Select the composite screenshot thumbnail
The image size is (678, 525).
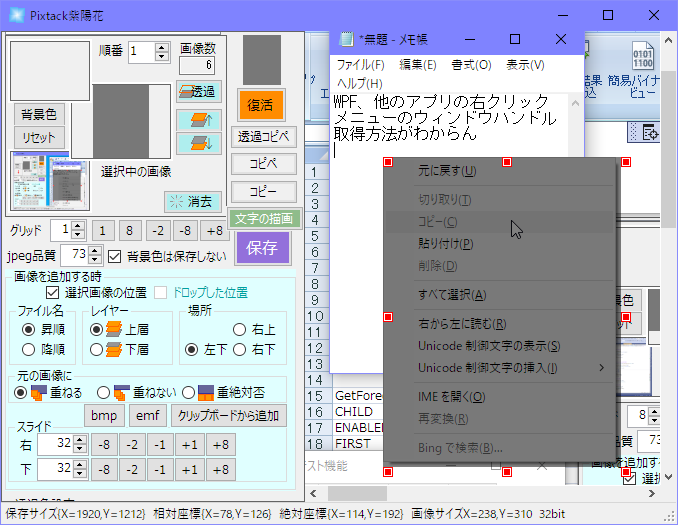click(50, 181)
